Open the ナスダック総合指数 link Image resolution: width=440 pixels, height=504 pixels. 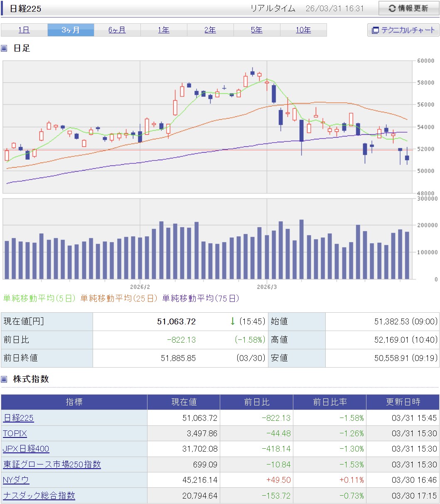39,495
